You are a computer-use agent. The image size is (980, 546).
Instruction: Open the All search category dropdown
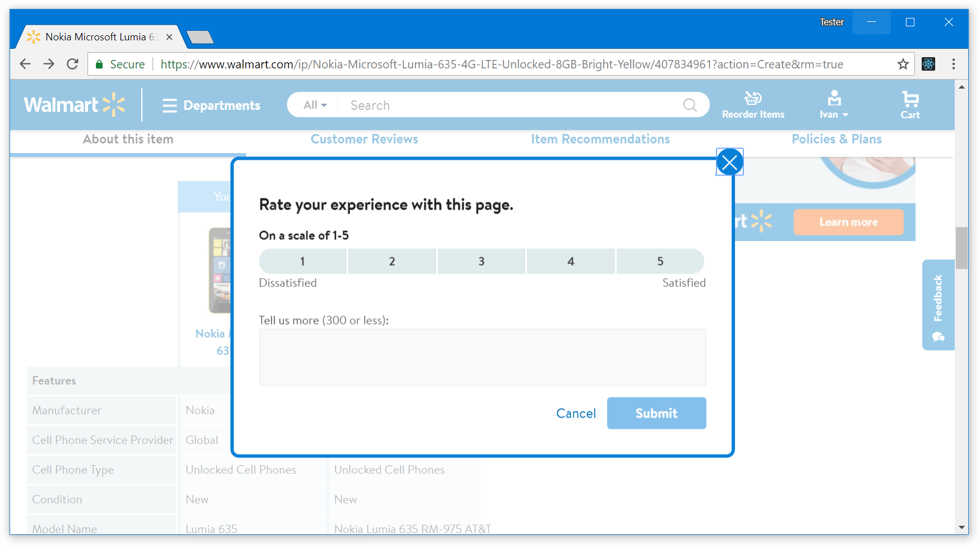[313, 105]
